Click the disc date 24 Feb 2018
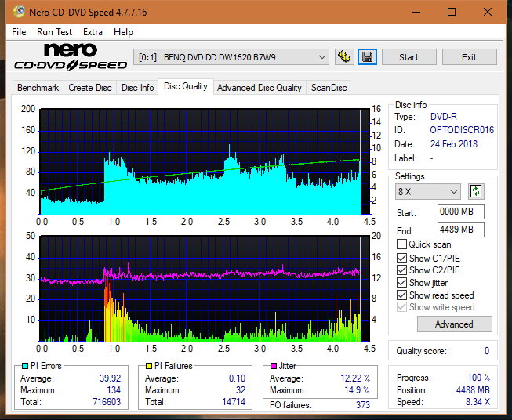512x420 pixels. [454, 144]
